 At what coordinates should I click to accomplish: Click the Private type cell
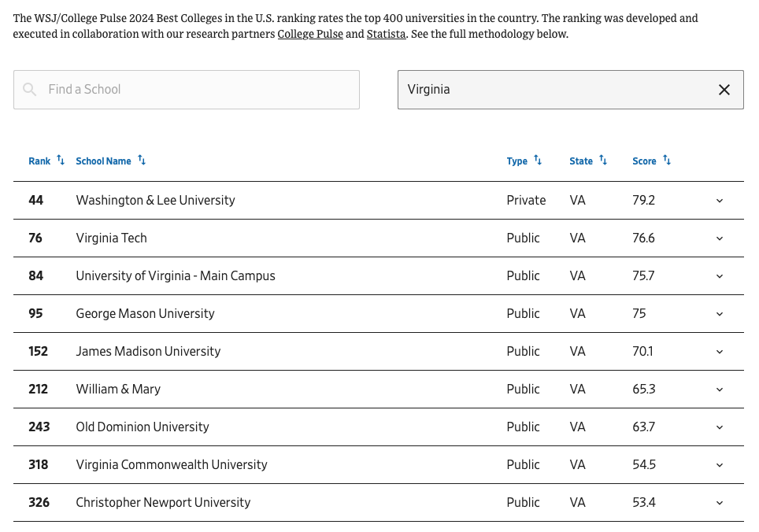526,200
